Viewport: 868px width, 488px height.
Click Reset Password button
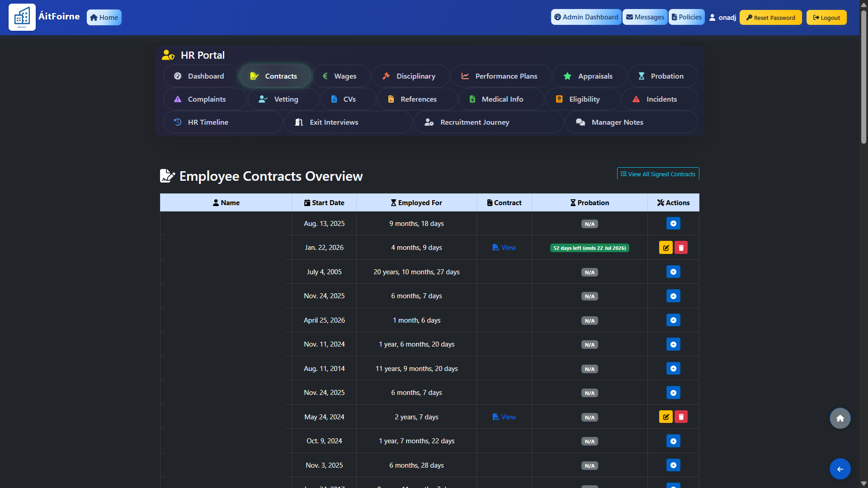click(770, 18)
